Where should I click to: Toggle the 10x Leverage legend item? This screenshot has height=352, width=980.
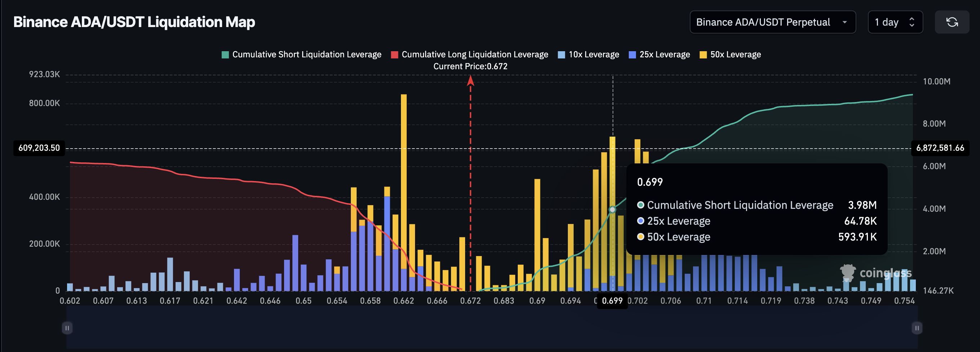(x=588, y=54)
